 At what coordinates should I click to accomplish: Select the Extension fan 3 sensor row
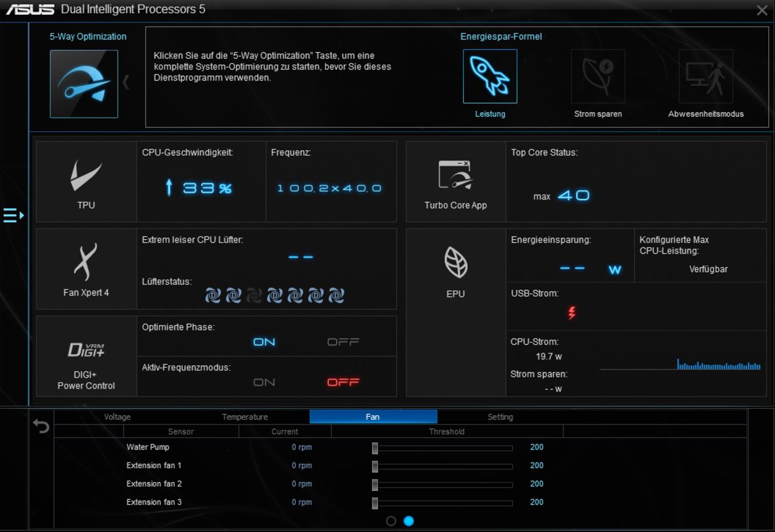point(154,502)
